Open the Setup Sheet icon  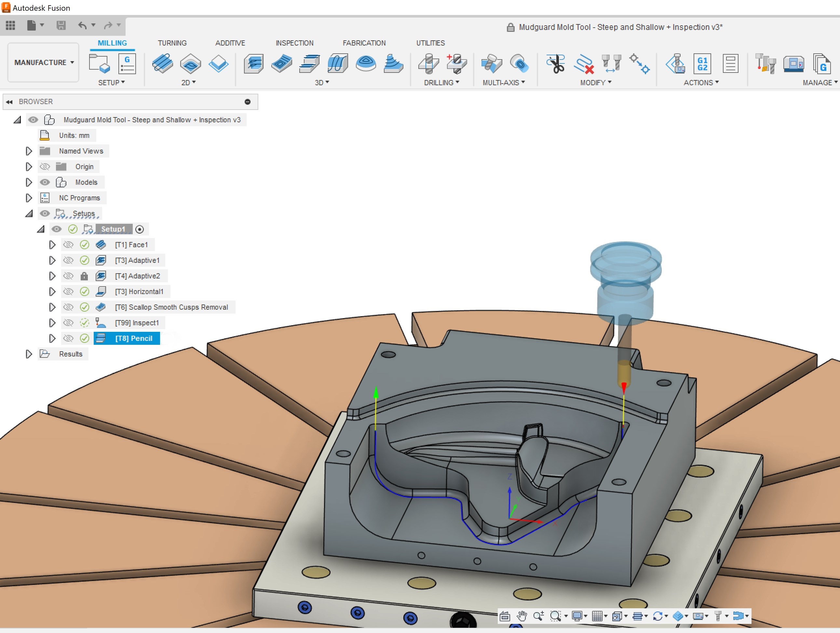point(730,63)
